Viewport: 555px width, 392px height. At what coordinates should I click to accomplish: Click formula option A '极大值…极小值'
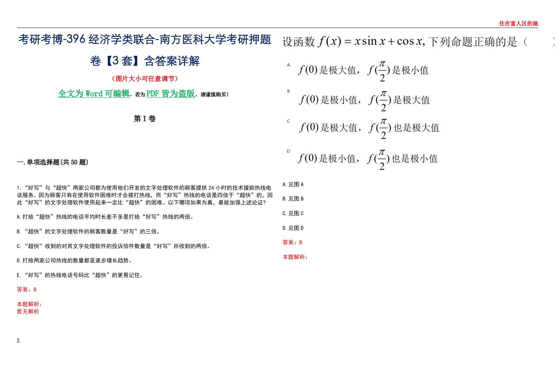pyautogui.click(x=363, y=71)
